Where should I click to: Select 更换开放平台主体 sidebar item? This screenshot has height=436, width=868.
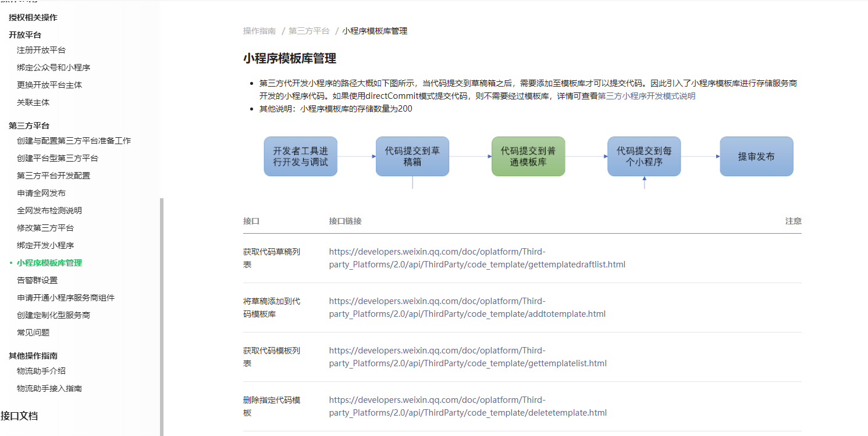(x=49, y=85)
